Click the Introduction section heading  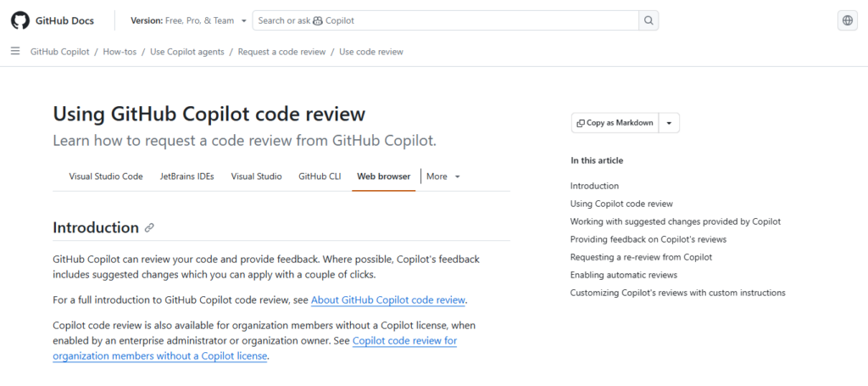[x=96, y=227]
